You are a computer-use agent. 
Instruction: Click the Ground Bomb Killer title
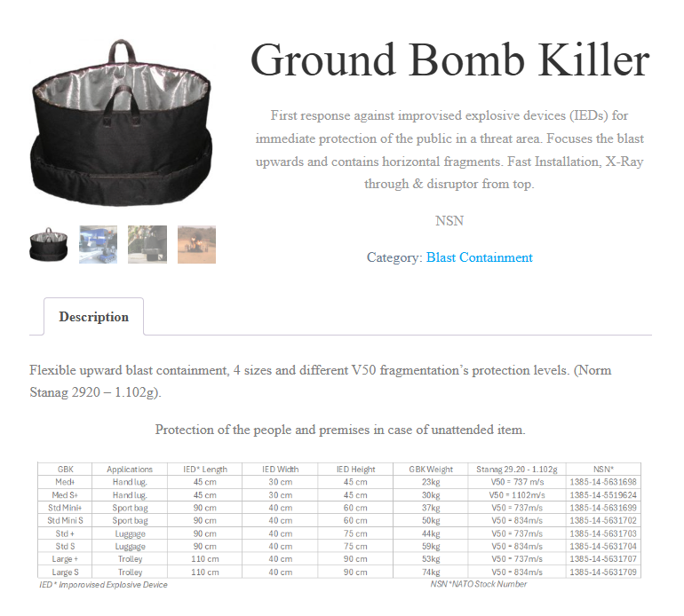click(x=449, y=60)
